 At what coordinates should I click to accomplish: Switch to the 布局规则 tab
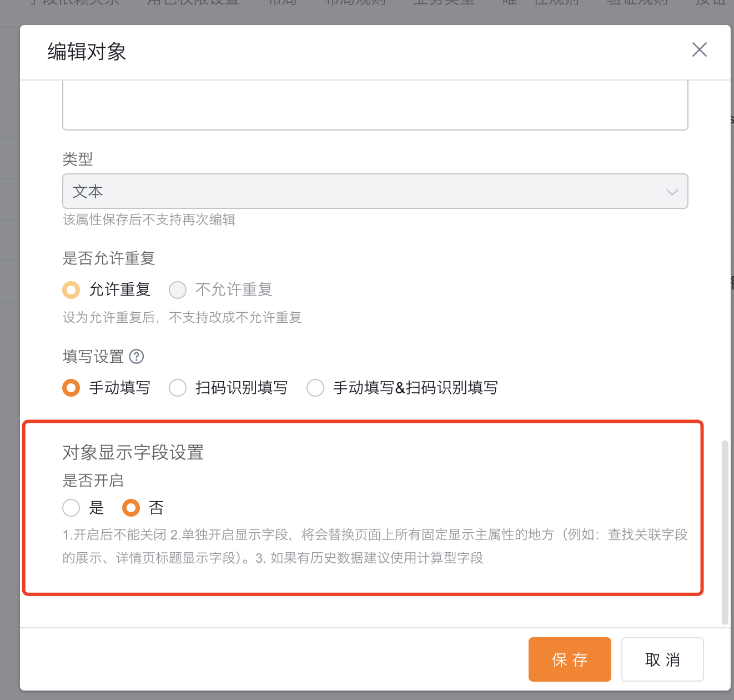[355, 3]
